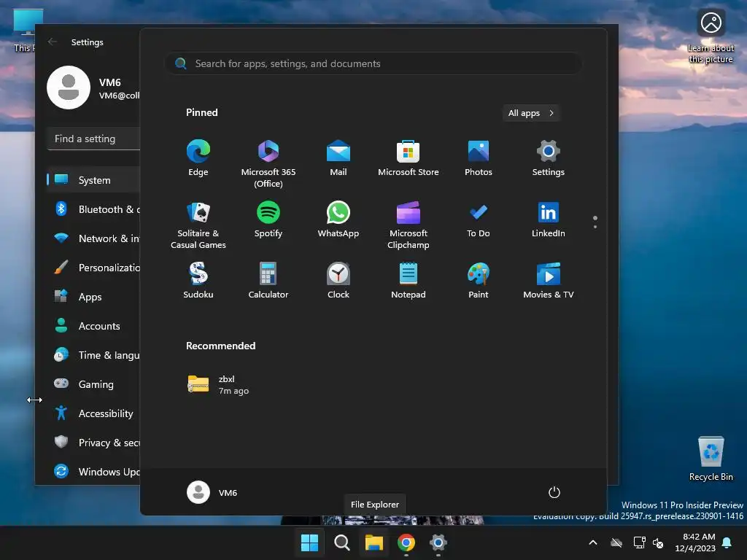Click the Windows Start button on taskbar
The height and width of the screenshot is (560, 747).
pyautogui.click(x=309, y=542)
